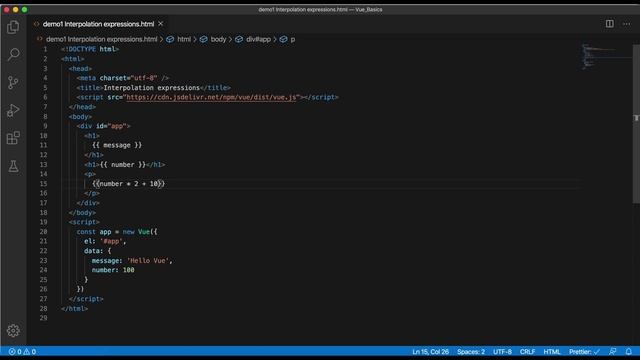The width and height of the screenshot is (640, 360).
Task: Open the body breadcrumb
Action: 218,39
